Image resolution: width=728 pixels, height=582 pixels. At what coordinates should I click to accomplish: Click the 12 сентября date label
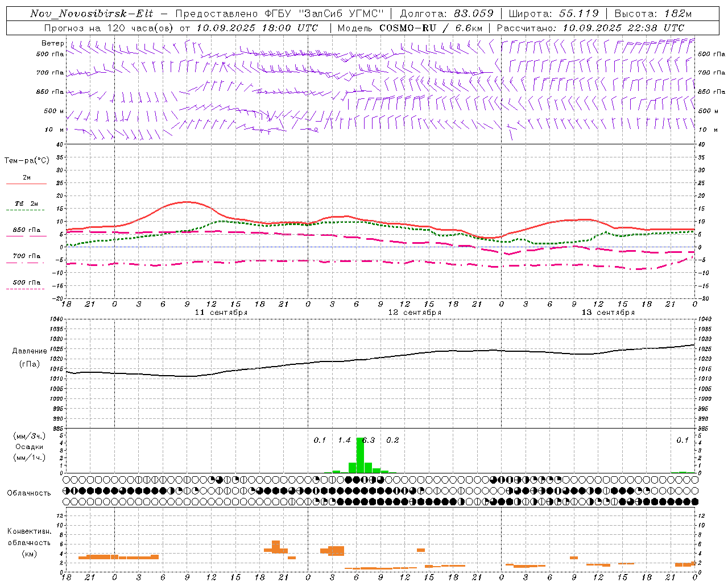(x=414, y=313)
